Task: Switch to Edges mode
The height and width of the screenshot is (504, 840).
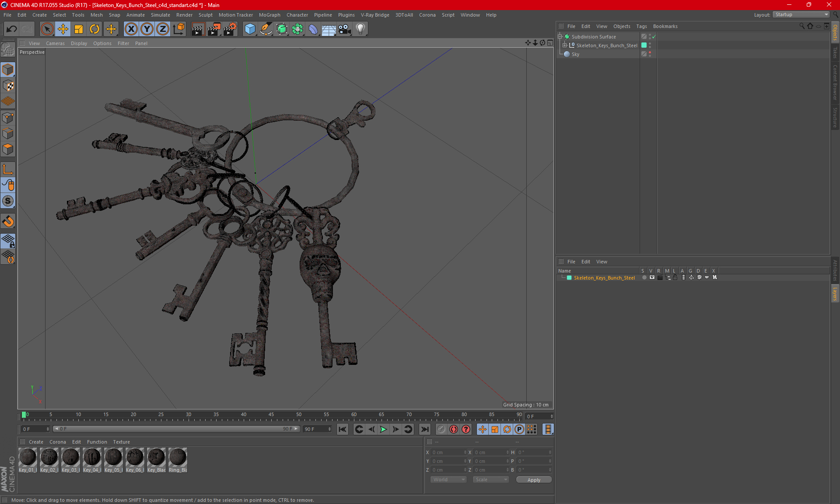Action: pyautogui.click(x=8, y=133)
